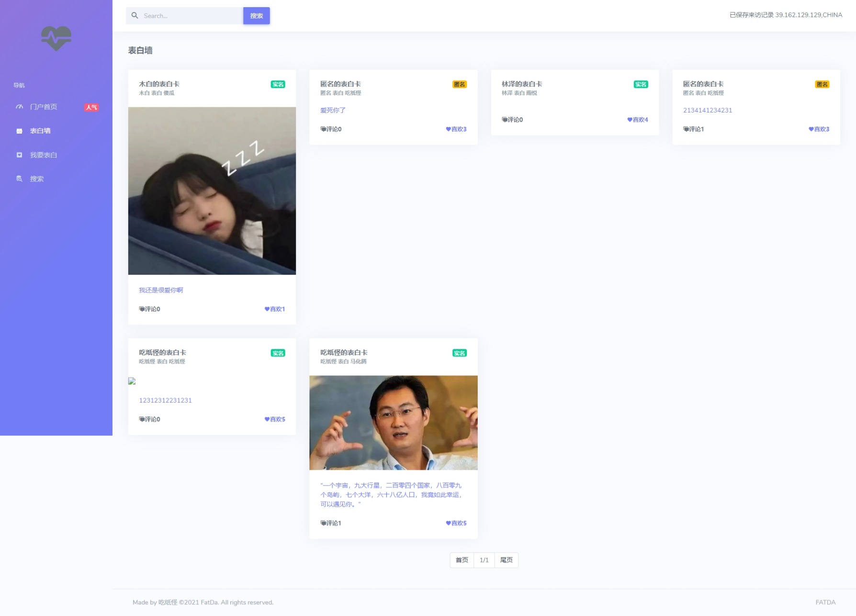Viewport: 856px width, 616px height.
Task: Jump to 尾页 in pagination
Action: click(506, 560)
